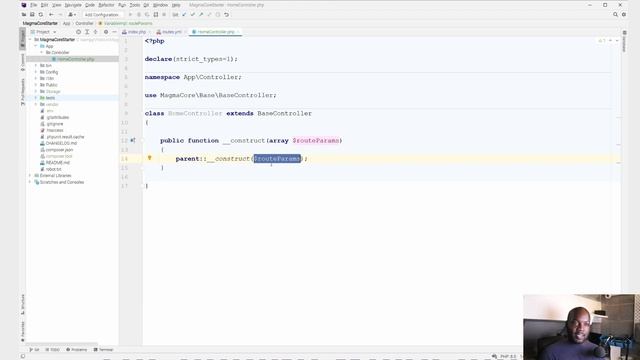Screen dimensions: 640x360
Task: Click the Run button icon
Action: tap(130, 15)
